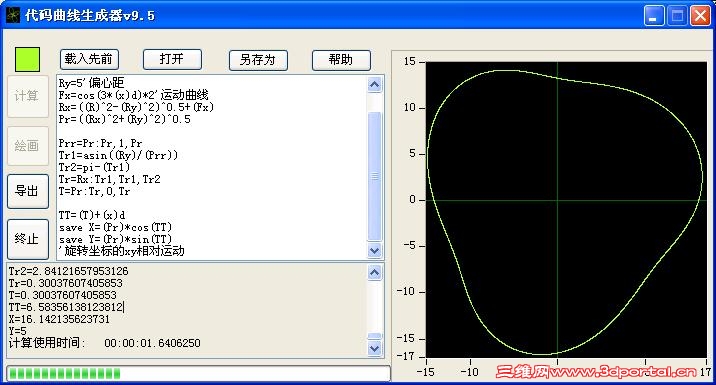The image size is (716, 385).
Task: Click the 绘画 draw button
Action: click(27, 146)
